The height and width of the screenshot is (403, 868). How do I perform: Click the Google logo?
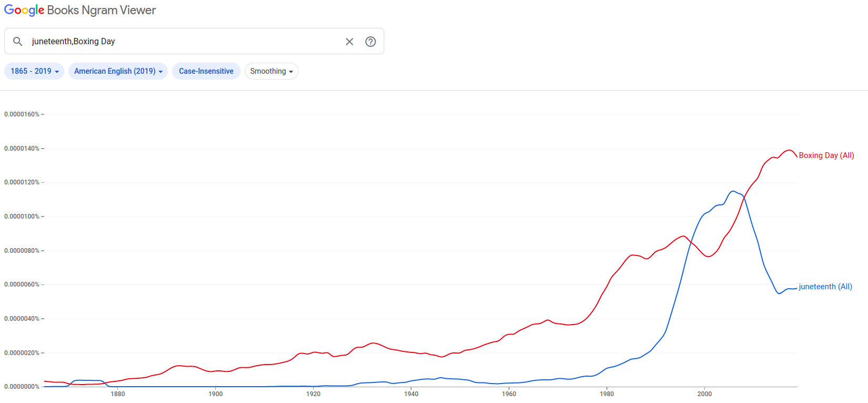(x=24, y=11)
